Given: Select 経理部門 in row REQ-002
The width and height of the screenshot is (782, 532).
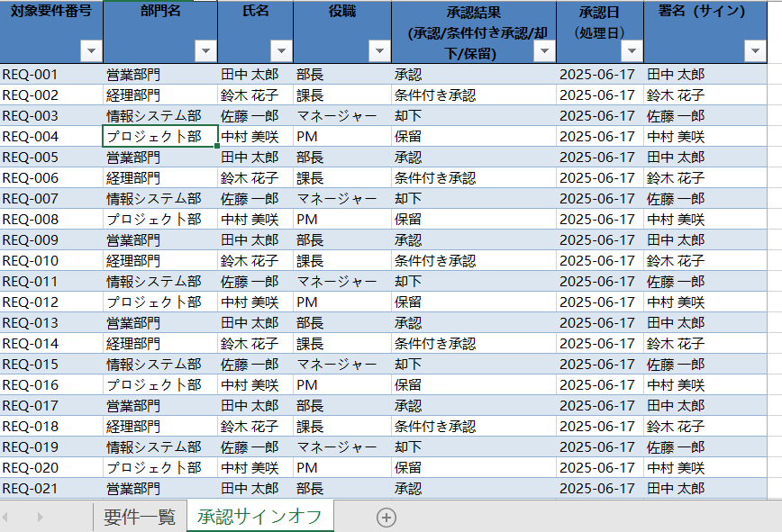Looking at the screenshot, I should pyautogui.click(x=160, y=95).
